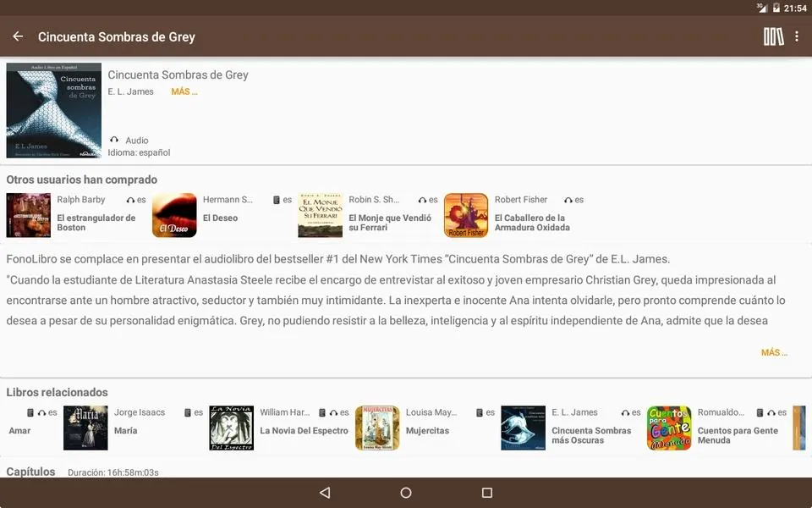
Task: Open Cincuenta Sombras más Oscuras title
Action: 591,435
